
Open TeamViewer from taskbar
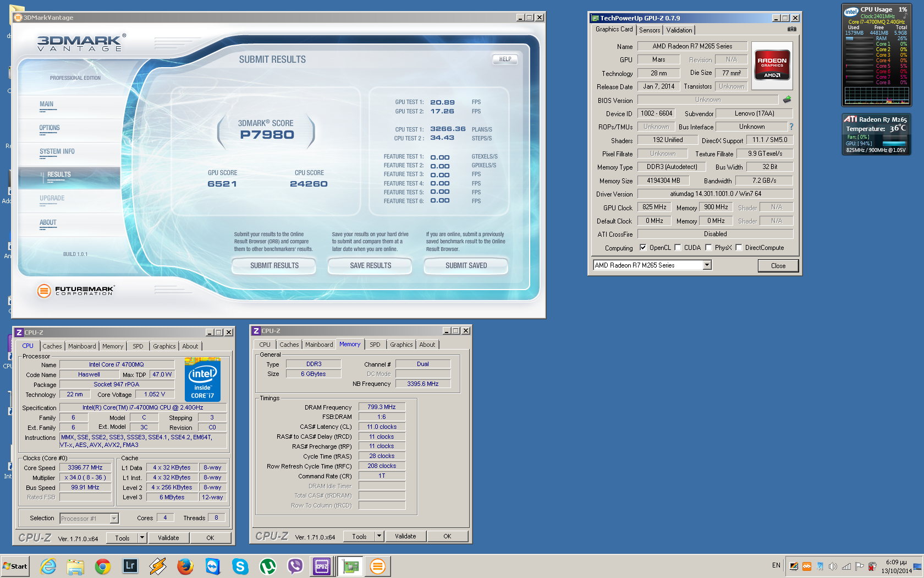[x=213, y=566]
